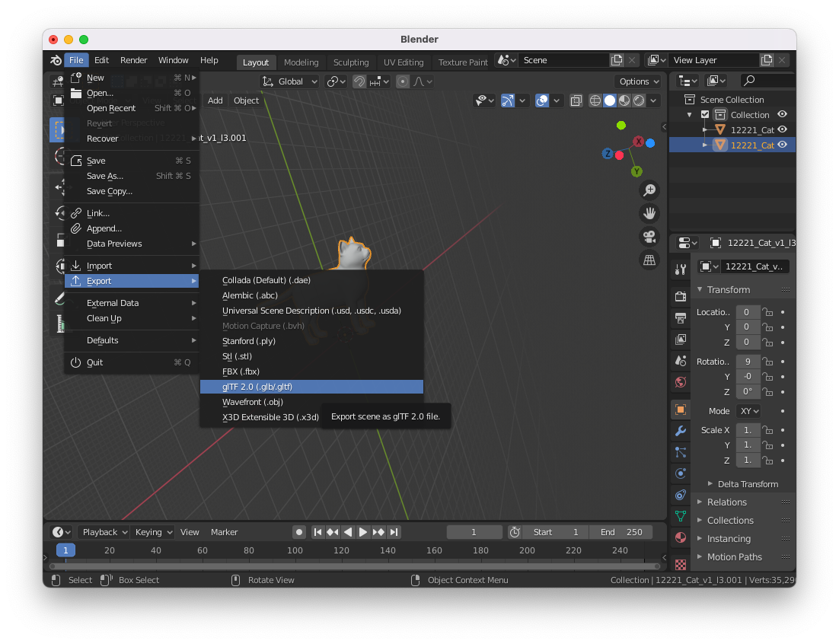Click the Options button in viewport header
Viewport: 839px width, 644px height.
pos(639,81)
